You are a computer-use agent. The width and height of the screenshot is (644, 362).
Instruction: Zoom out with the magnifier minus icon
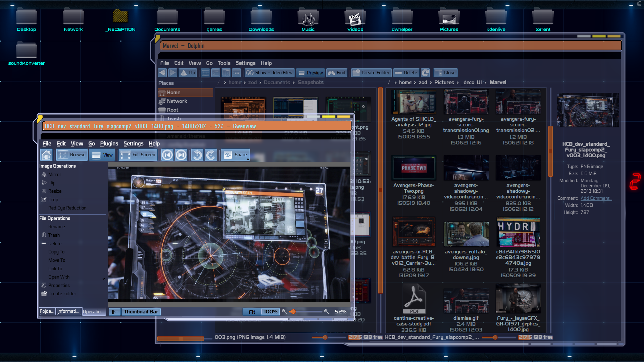[284, 312]
